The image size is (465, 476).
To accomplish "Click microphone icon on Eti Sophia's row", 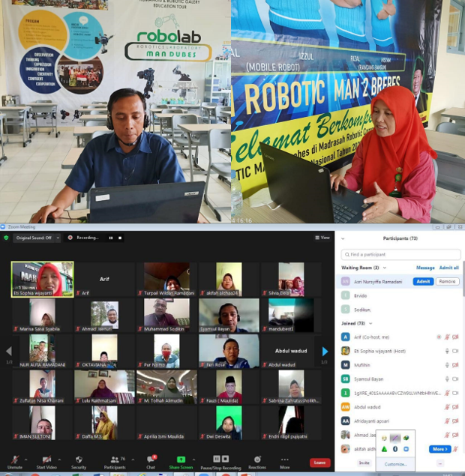I will (x=447, y=352).
